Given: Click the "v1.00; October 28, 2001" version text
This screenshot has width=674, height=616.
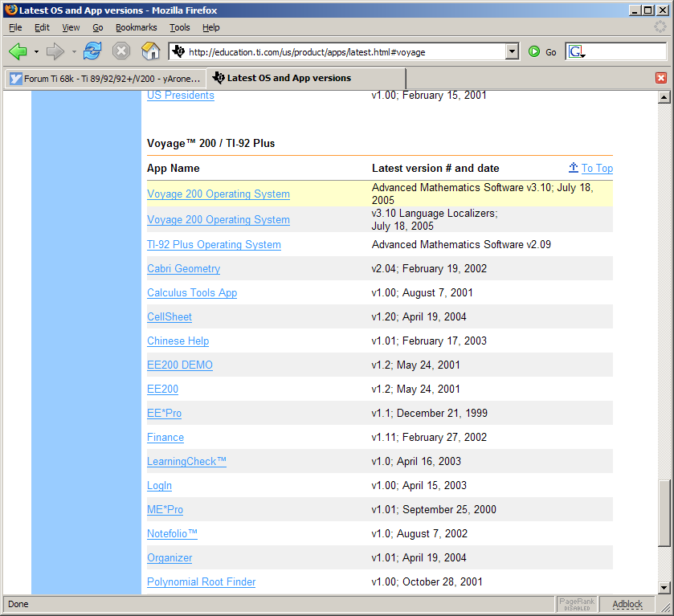Looking at the screenshot, I should tap(427, 581).
